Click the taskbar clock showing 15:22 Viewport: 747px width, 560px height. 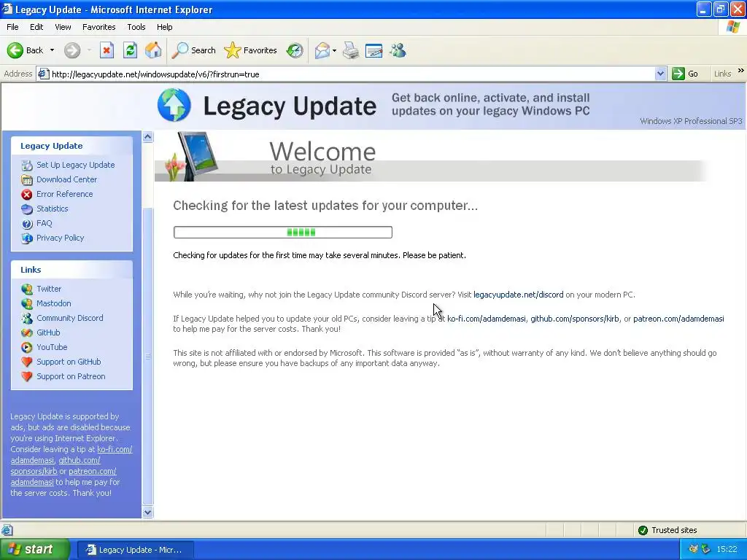[x=727, y=550]
